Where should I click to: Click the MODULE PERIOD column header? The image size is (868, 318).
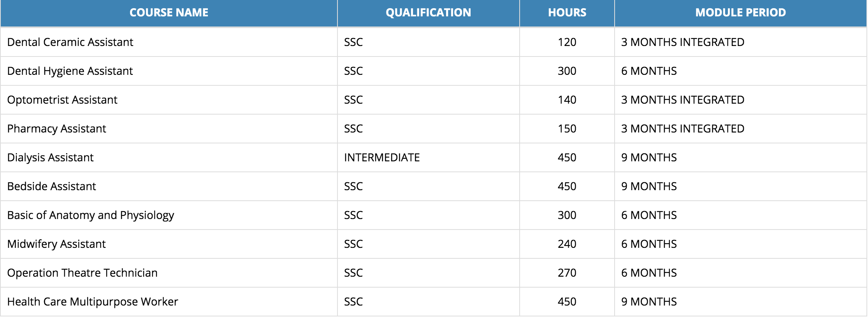coord(740,13)
